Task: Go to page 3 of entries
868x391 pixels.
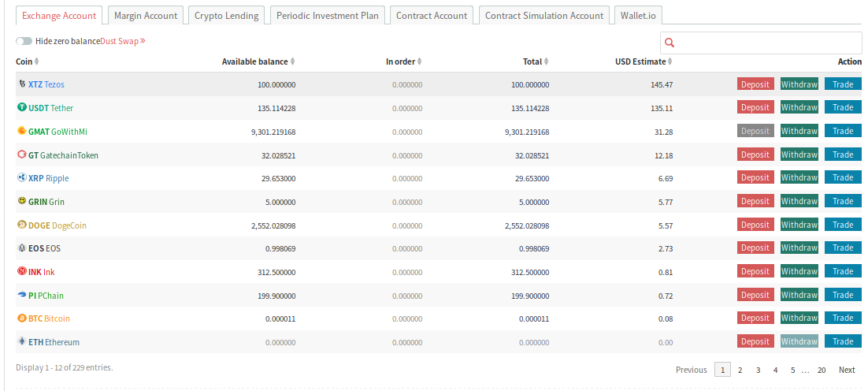Action: (758, 370)
